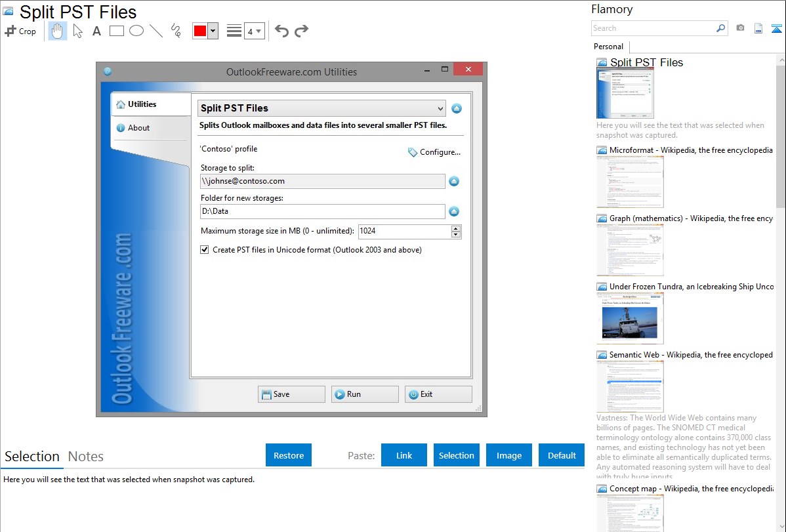Pick the ellipse drawing tool
This screenshot has height=532, width=786.
pos(136,31)
